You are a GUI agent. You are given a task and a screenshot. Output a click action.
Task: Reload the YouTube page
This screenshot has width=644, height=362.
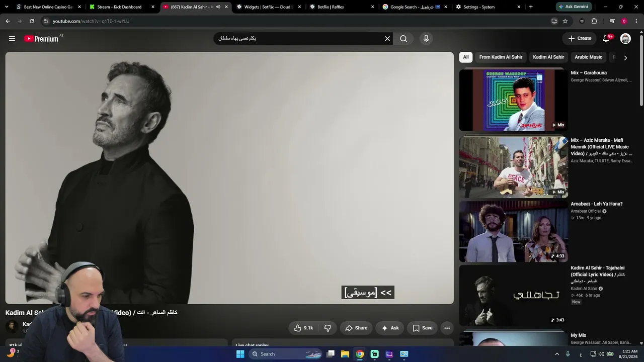[x=32, y=21]
